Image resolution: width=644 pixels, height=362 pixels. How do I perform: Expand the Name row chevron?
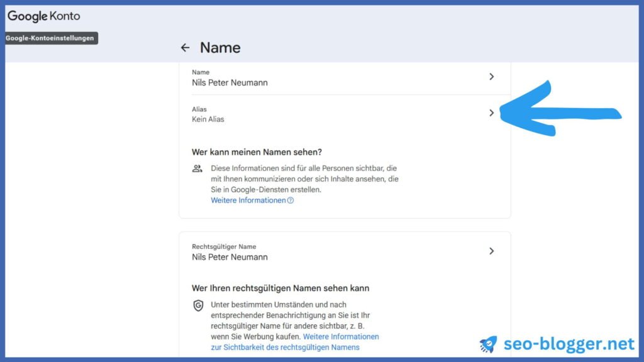pyautogui.click(x=492, y=77)
